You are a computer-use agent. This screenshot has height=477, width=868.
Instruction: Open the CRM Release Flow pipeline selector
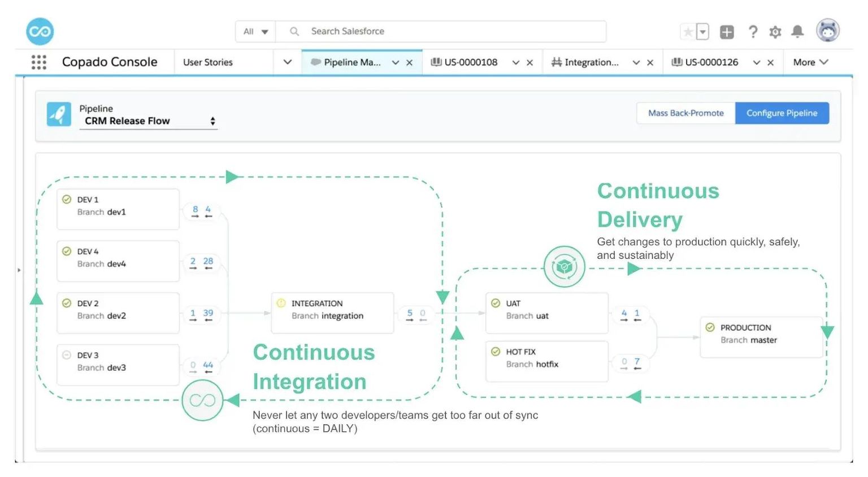click(x=149, y=121)
